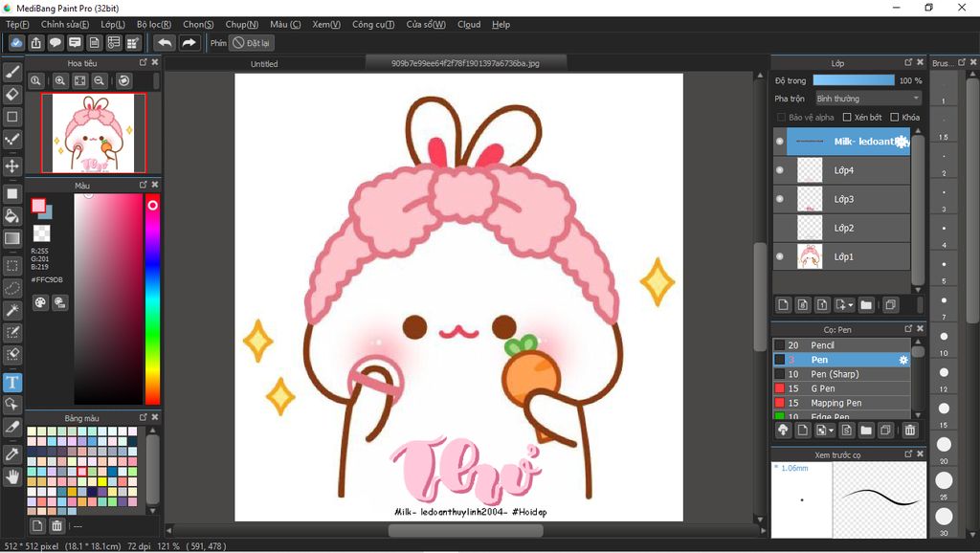The height and width of the screenshot is (553, 980).
Task: Select the Lớp1 layer thumbnail
Action: (810, 256)
